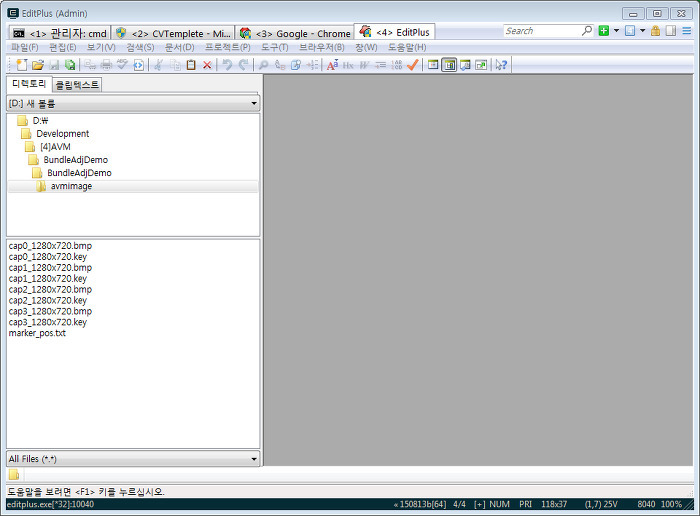700x516 pixels.
Task: Click the Undo arrow icon
Action: [227, 65]
